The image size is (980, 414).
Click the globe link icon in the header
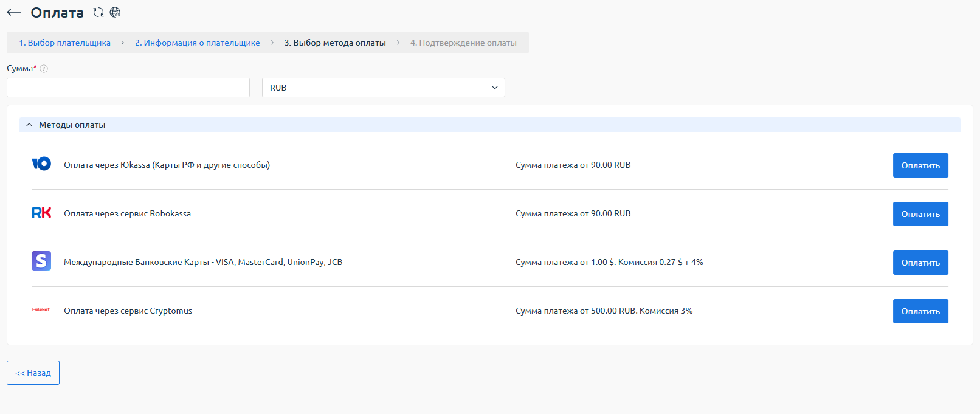tap(115, 13)
